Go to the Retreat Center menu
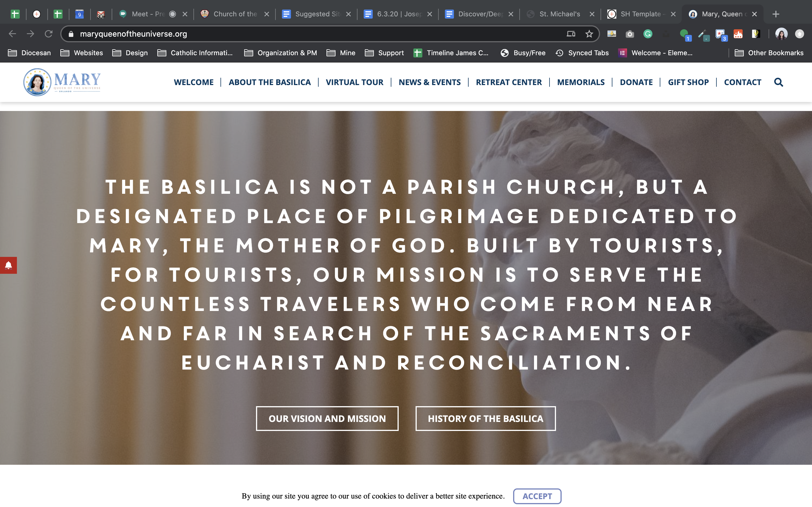 pyautogui.click(x=508, y=82)
